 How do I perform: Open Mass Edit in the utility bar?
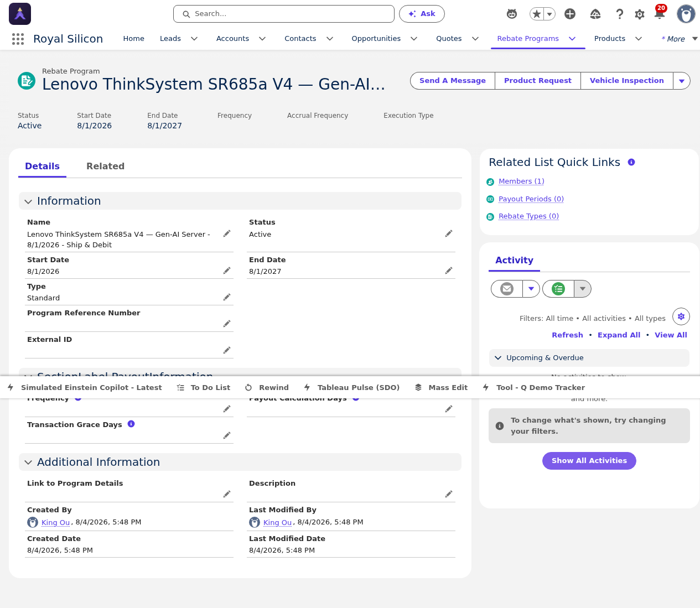pos(441,387)
